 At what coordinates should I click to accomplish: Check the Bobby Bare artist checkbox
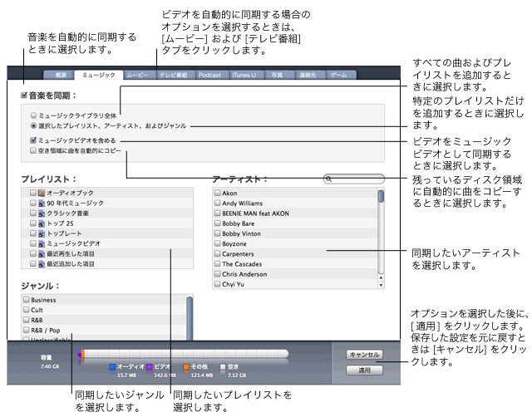pos(218,223)
